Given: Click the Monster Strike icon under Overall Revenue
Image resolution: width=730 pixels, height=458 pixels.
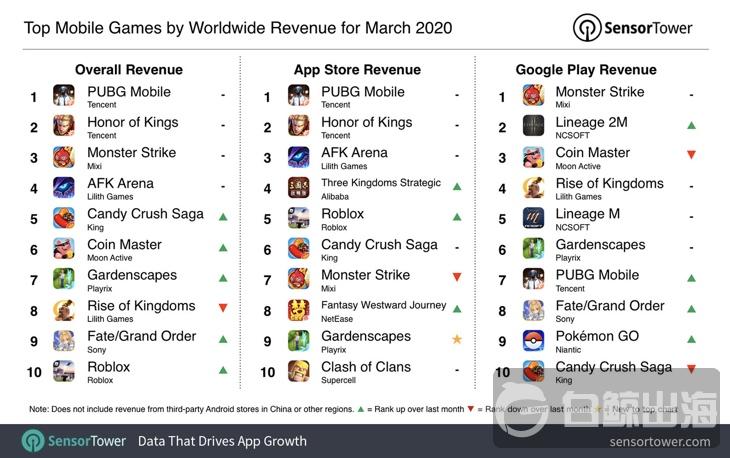Looking at the screenshot, I should [64, 156].
